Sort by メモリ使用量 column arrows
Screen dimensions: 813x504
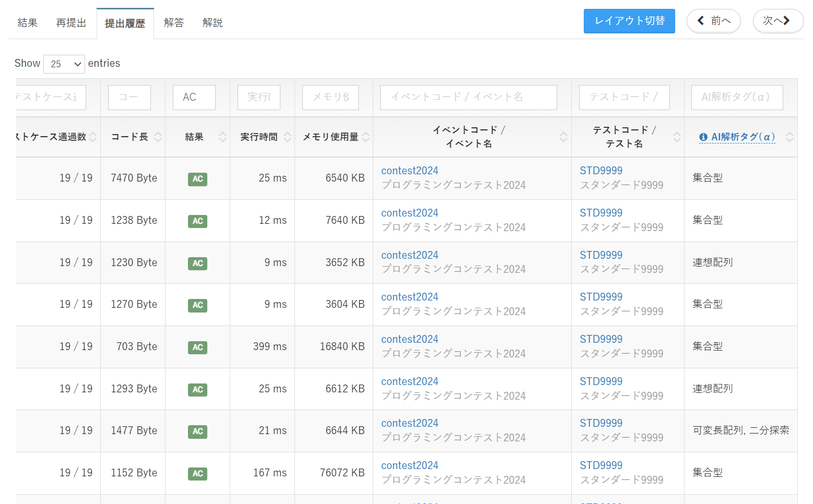click(x=366, y=137)
